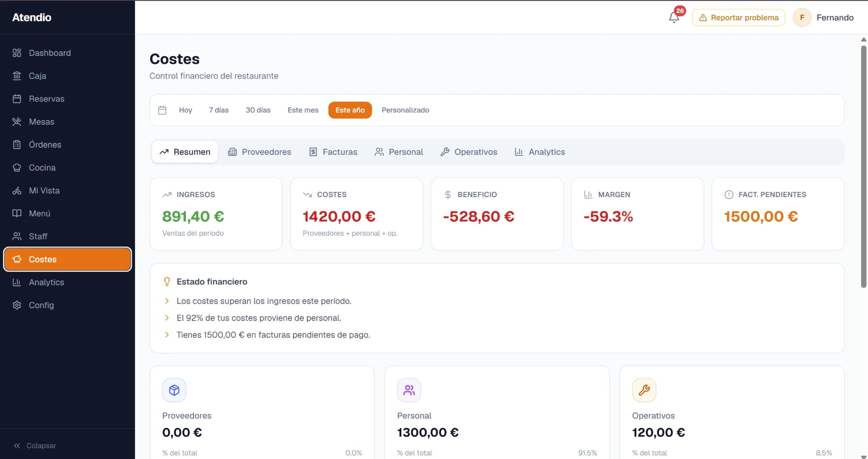868x459 pixels.
Task: Select the 30 días period filter
Action: pyautogui.click(x=258, y=110)
